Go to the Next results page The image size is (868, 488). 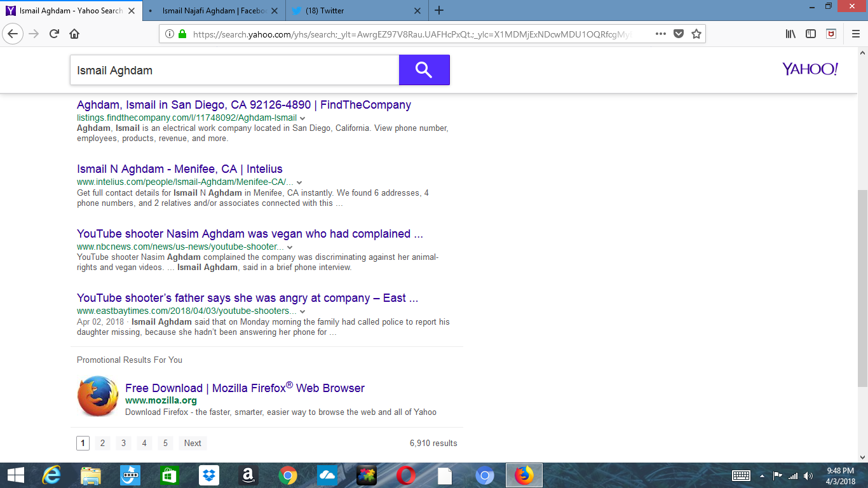[x=193, y=444]
